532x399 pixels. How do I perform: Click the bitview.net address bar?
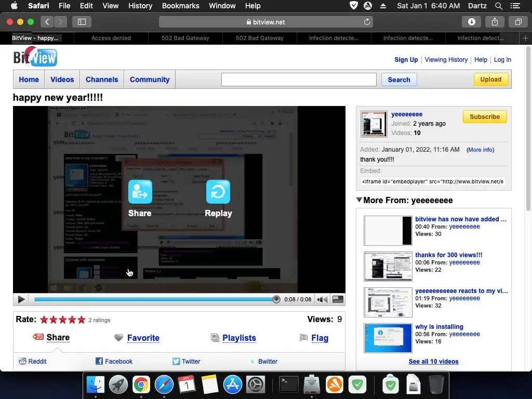click(x=266, y=22)
